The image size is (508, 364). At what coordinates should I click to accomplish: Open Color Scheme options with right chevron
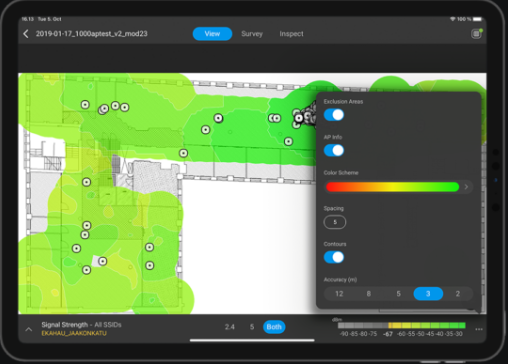[x=466, y=187]
